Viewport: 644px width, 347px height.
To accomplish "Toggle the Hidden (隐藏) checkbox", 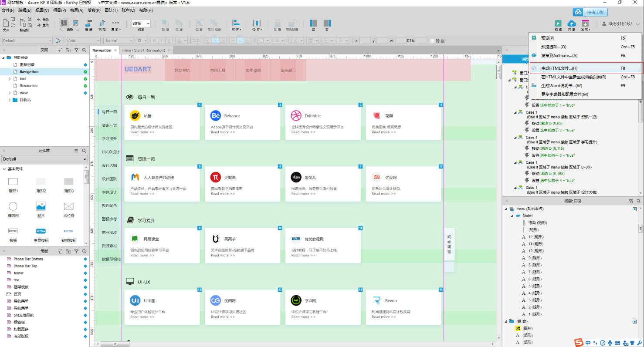I will (433, 40).
